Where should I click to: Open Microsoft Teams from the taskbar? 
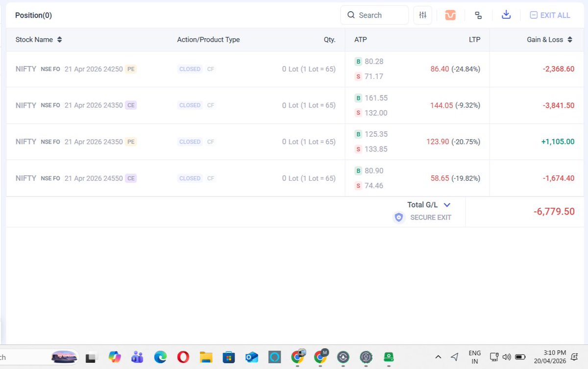[x=137, y=357]
